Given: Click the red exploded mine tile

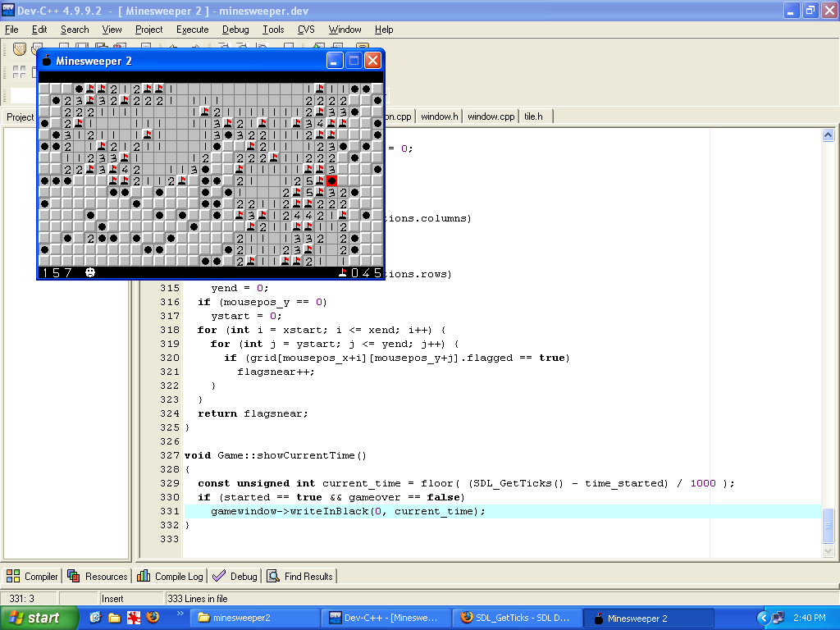Looking at the screenshot, I should point(331,180).
